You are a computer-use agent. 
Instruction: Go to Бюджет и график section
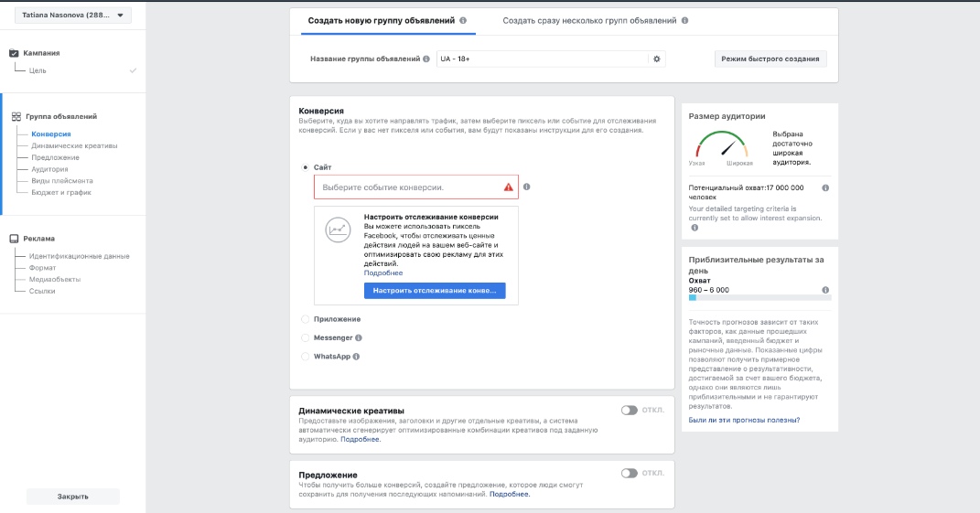[x=61, y=192]
